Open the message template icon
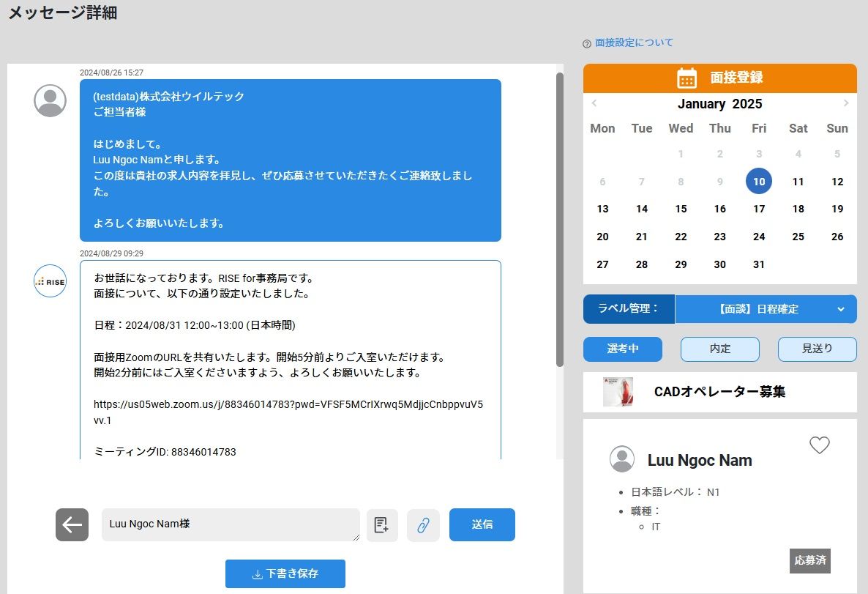Viewport: 868px width, 594px height. [x=382, y=524]
